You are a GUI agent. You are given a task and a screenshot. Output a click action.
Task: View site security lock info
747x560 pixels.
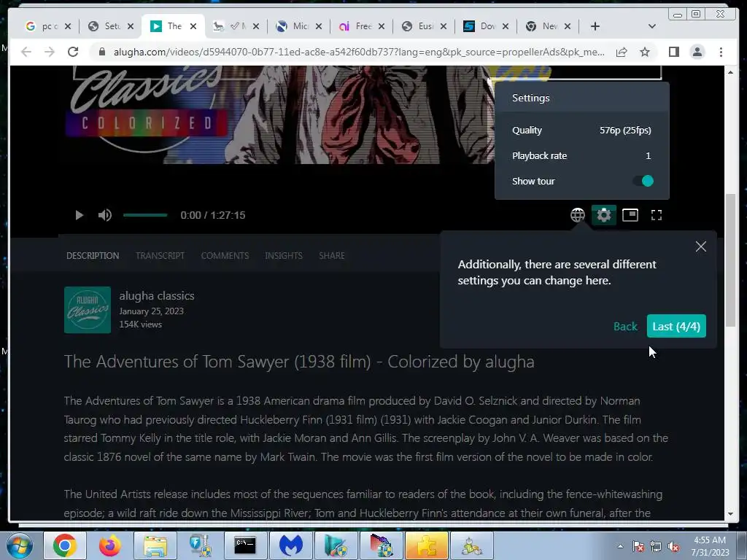[101, 52]
